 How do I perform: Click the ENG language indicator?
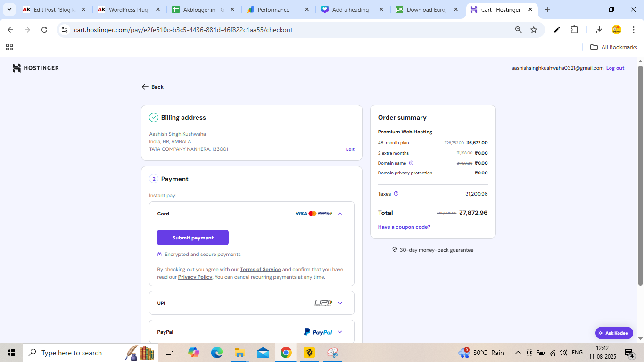[x=577, y=353]
